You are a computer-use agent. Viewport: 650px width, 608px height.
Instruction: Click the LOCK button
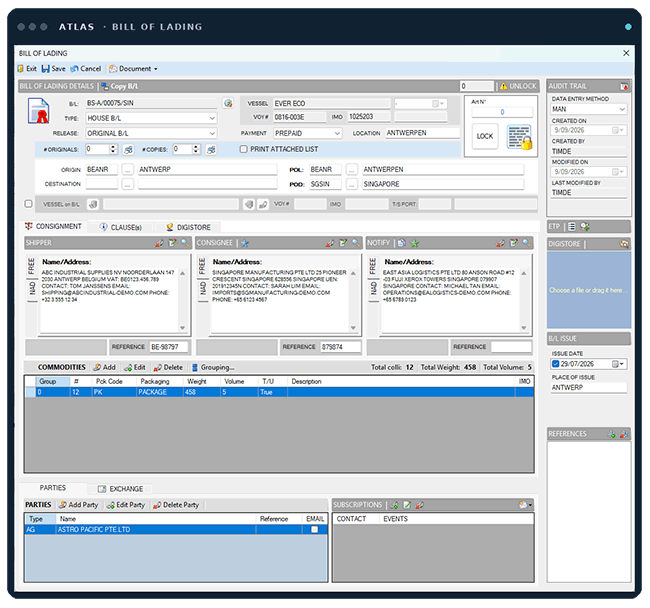pos(485,136)
